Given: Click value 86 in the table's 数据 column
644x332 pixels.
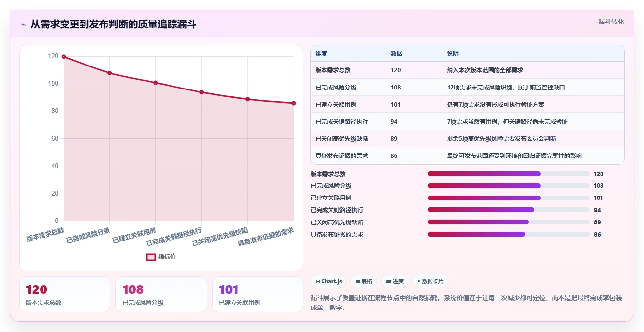Looking at the screenshot, I should point(394,156).
